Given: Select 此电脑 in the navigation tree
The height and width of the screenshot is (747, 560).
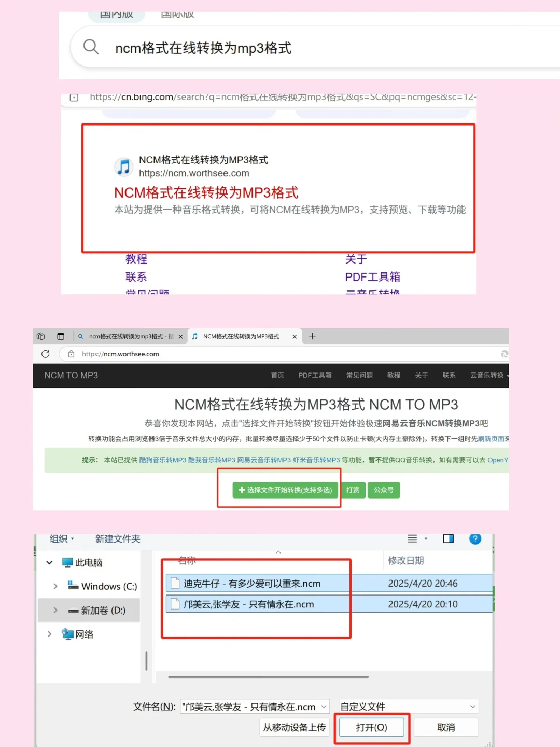Looking at the screenshot, I should coord(82,563).
